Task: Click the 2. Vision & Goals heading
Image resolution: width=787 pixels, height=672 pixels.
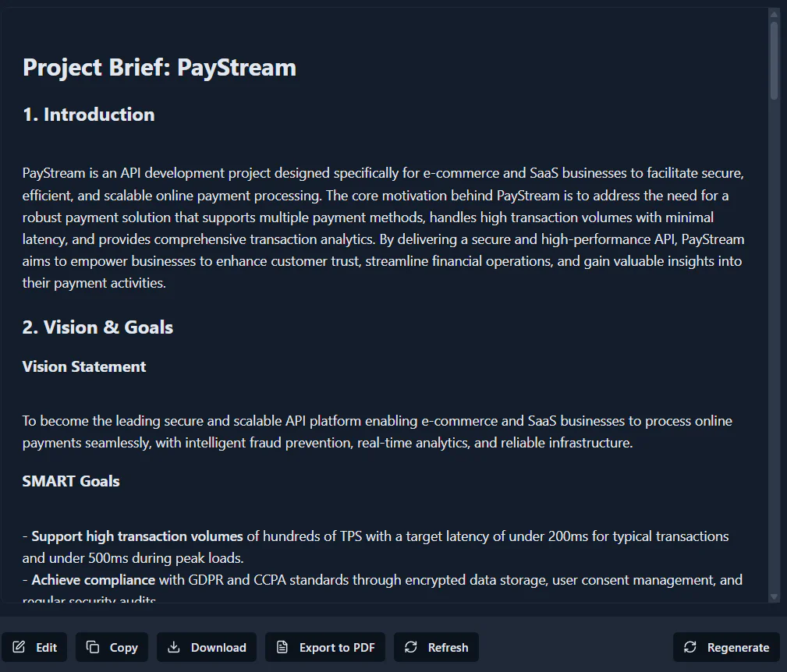Action: tap(97, 327)
